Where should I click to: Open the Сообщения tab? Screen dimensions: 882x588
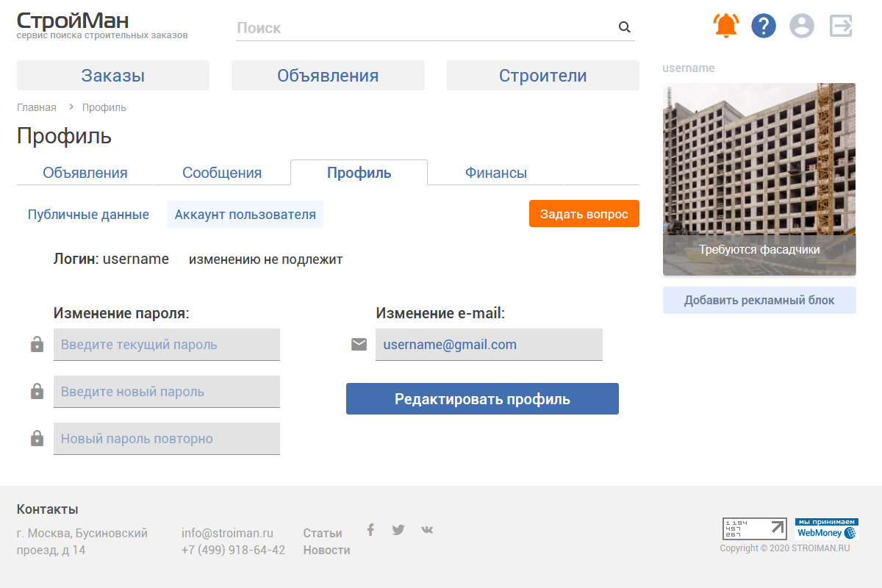(x=222, y=173)
